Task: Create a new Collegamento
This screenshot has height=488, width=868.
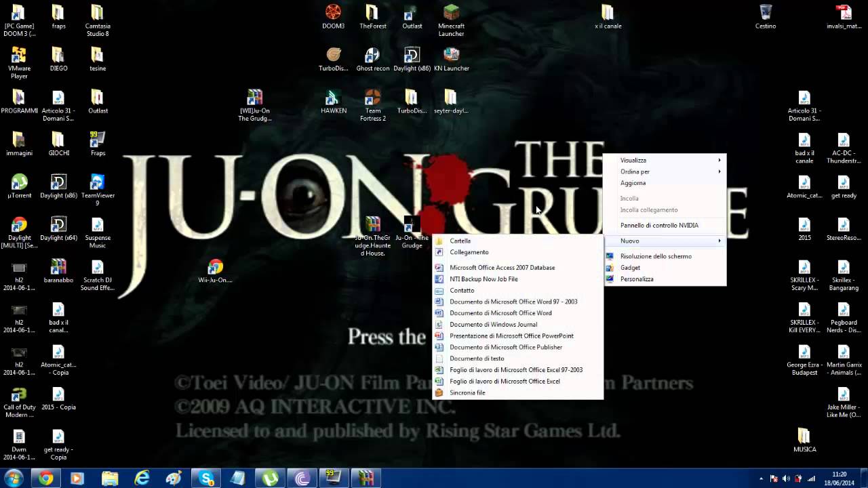Action: pyautogui.click(x=517, y=252)
